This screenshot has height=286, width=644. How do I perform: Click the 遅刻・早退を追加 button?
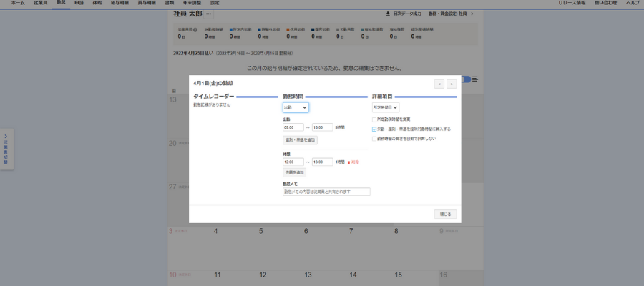300,140
